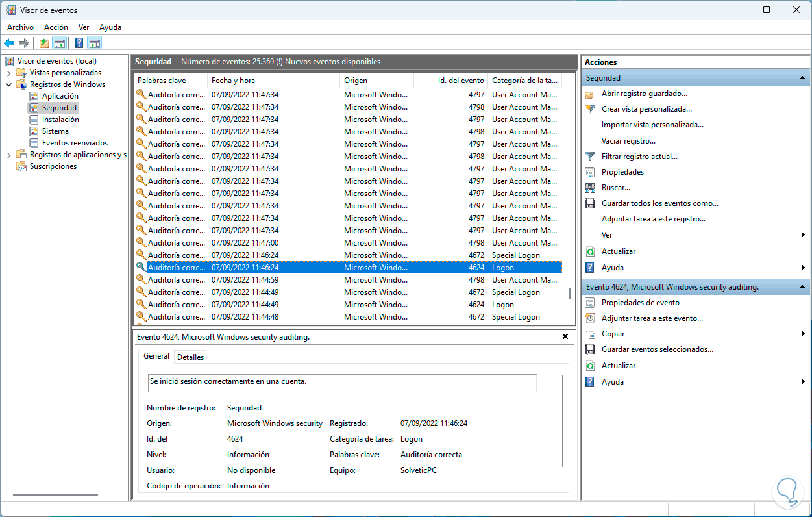Click Actualizar under Evento 4624 actions
The width and height of the screenshot is (812, 517).
click(618, 366)
